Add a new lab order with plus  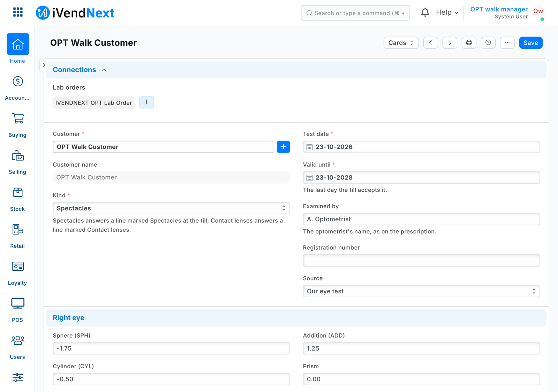[146, 102]
